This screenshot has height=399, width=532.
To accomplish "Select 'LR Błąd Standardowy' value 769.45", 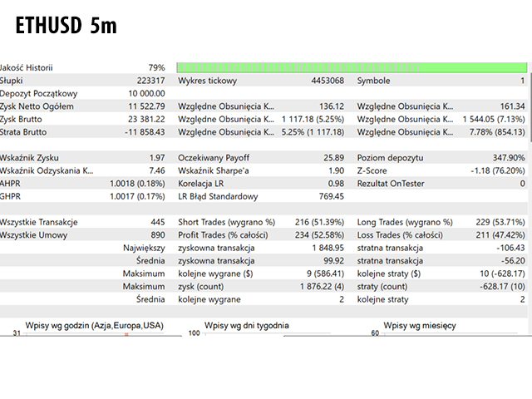I will [332, 197].
